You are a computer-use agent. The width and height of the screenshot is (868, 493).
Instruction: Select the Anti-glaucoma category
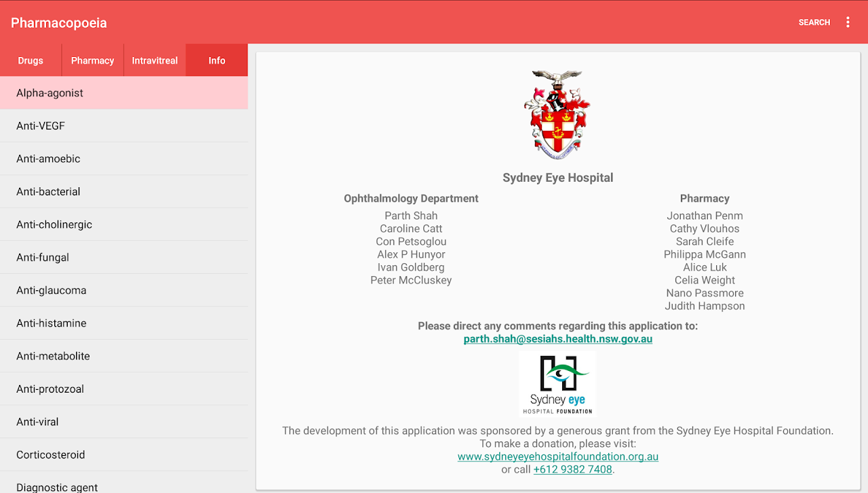tap(123, 290)
